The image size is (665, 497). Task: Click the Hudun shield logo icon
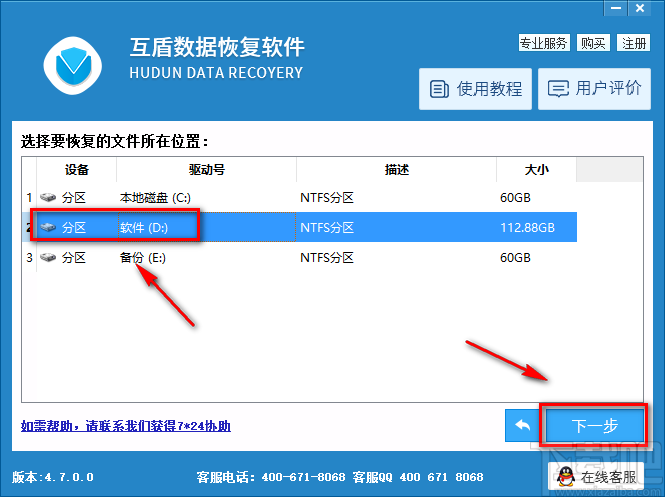[73, 66]
